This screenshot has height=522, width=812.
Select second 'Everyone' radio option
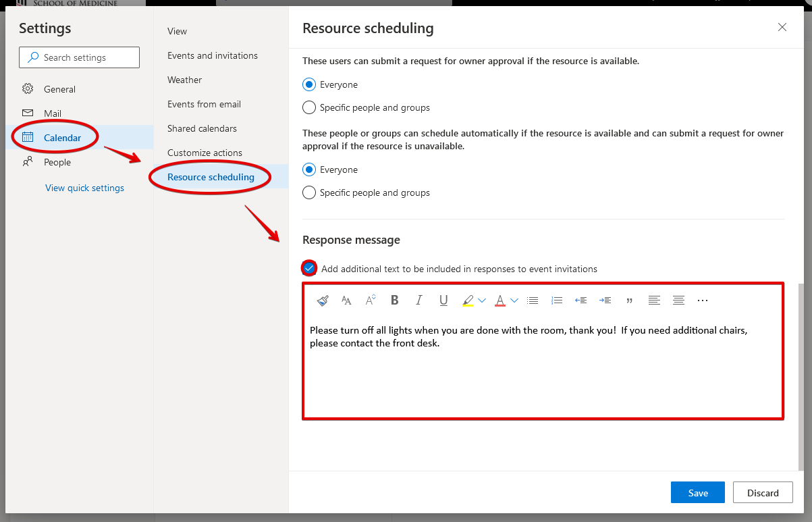point(309,169)
